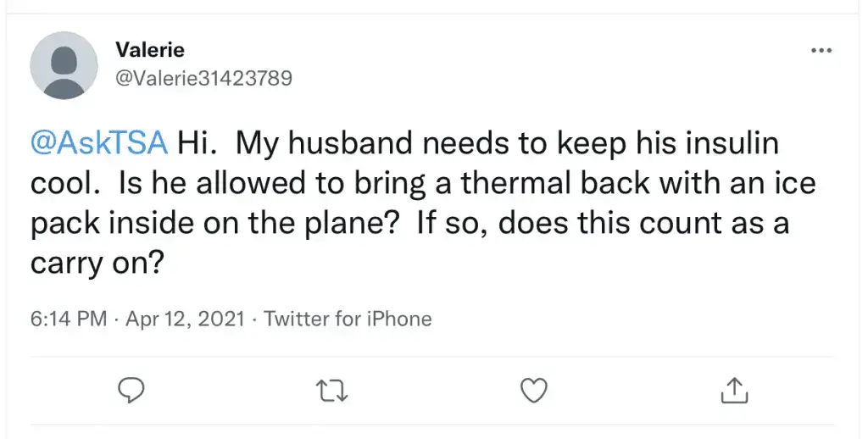The height and width of the screenshot is (439, 868).
Task: Click the Apr 12, 2021 date
Action: pyautogui.click(x=185, y=319)
